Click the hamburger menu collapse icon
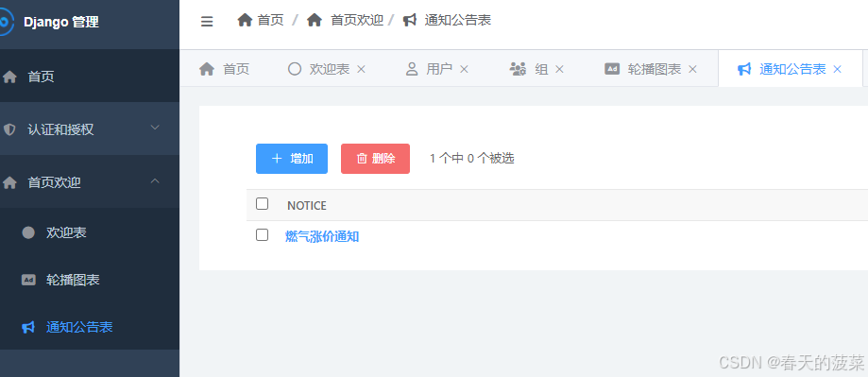Screen dimensions: 868x377 207,22
